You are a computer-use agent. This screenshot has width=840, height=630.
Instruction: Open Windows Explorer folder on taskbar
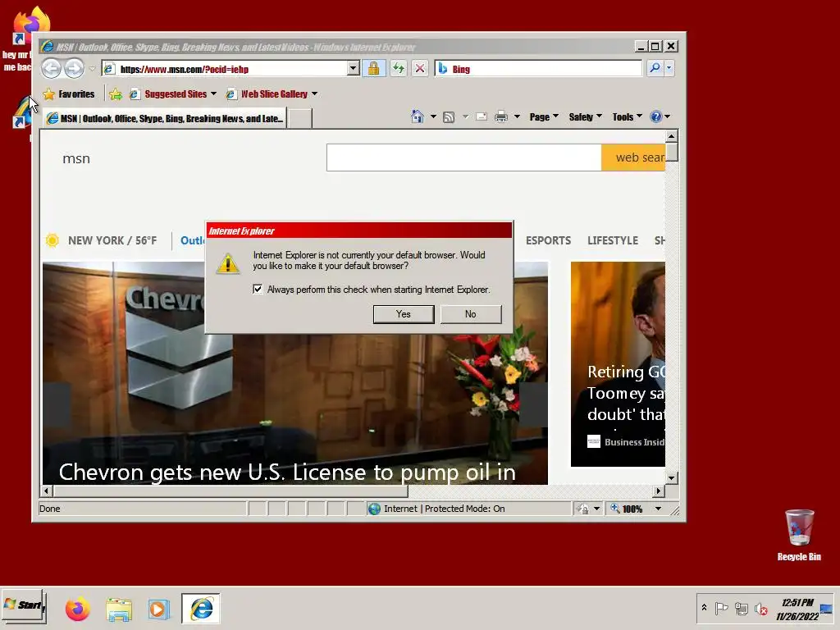pyautogui.click(x=118, y=609)
